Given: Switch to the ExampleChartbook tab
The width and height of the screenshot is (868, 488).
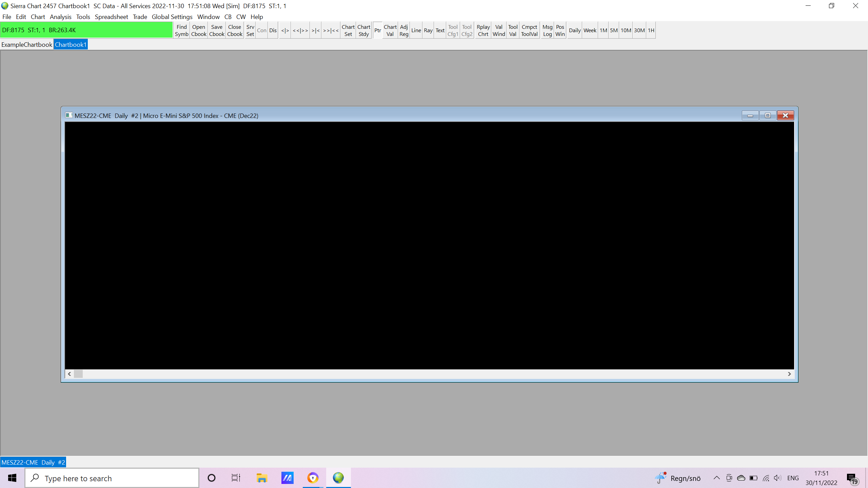Looking at the screenshot, I should coord(27,44).
